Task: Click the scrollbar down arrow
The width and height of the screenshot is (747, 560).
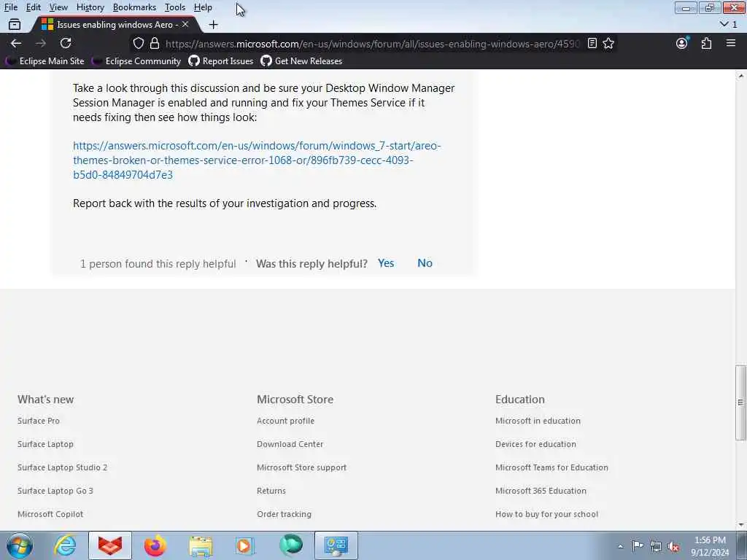Action: pos(740,525)
